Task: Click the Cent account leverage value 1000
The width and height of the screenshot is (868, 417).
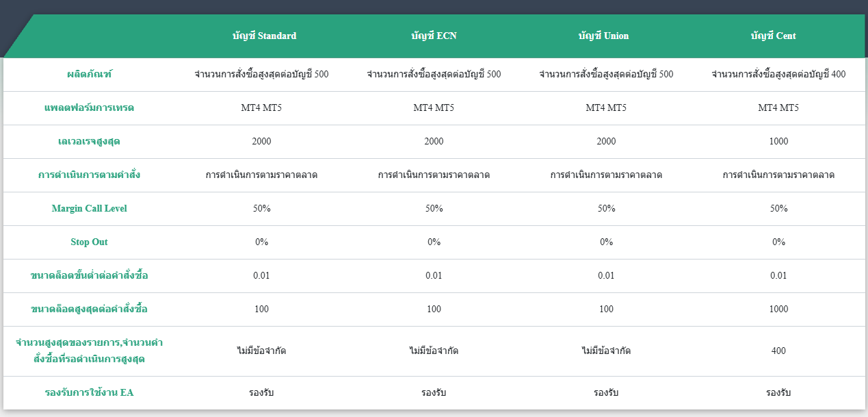Action: point(778,141)
